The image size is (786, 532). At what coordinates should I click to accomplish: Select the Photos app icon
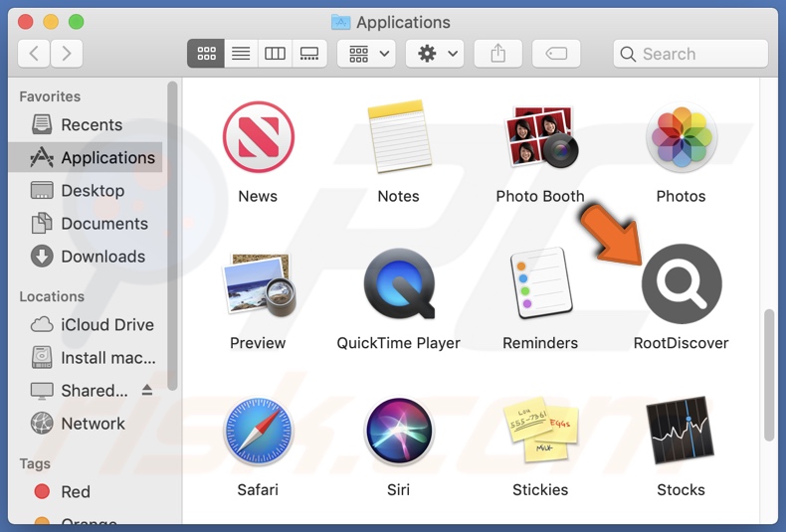click(682, 137)
